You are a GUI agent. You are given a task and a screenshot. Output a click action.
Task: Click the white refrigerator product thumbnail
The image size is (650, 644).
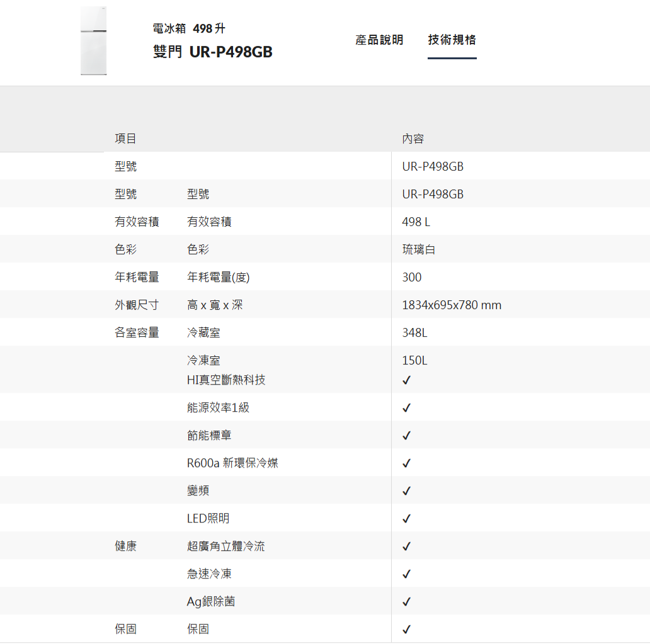pos(93,42)
